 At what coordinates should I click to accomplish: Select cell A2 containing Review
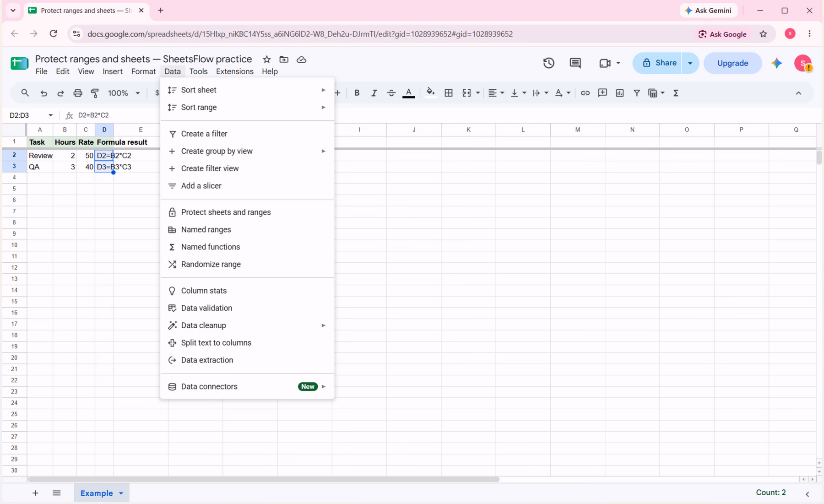(40, 156)
